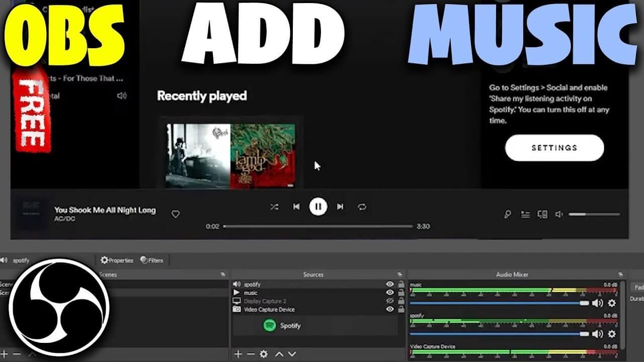This screenshot has height=362, width=644.
Task: Click the Video Capture Device mixer label
Action: (x=433, y=346)
